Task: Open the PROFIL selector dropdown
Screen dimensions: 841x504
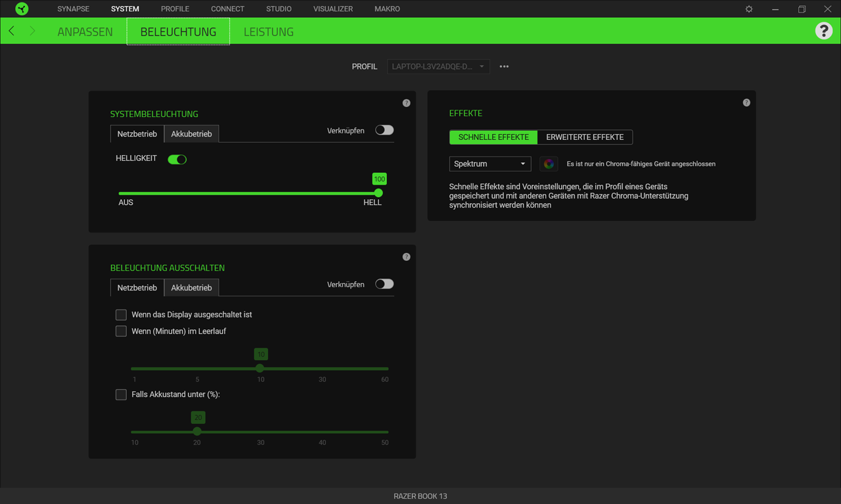Action: point(438,66)
